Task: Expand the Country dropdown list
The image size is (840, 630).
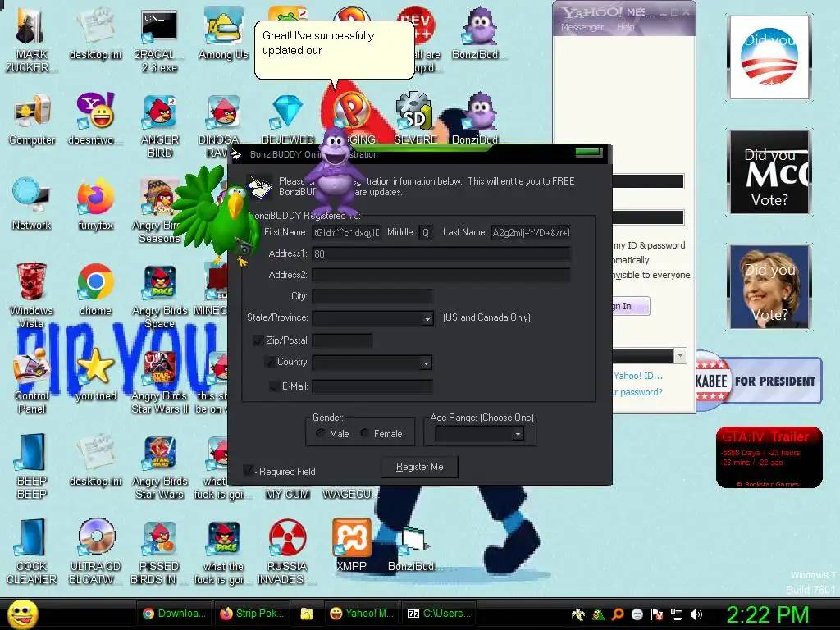Action: (x=426, y=363)
